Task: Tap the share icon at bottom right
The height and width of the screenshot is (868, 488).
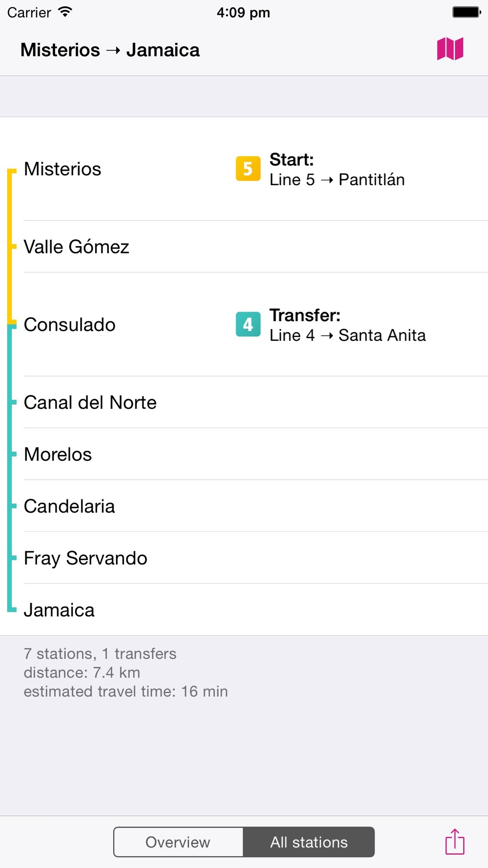Action: pyautogui.click(x=455, y=842)
